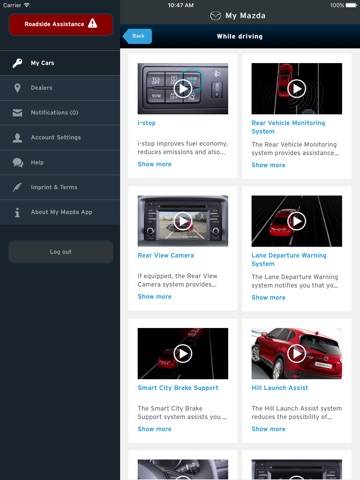The width and height of the screenshot is (360, 480).
Task: Expand Show more under Rear View Camera
Action: point(154,296)
